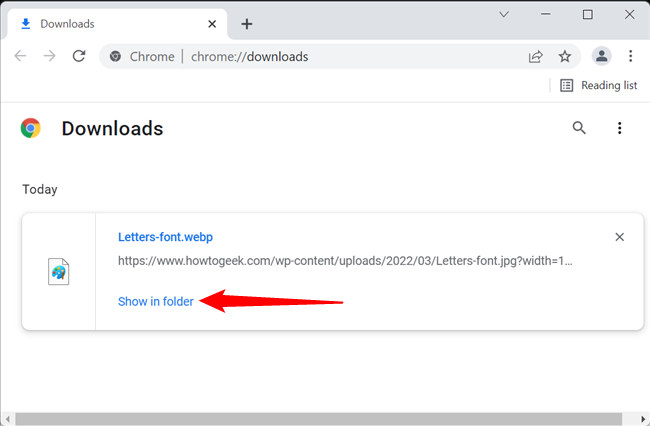Open the Chrome profile avatar

coord(601,56)
